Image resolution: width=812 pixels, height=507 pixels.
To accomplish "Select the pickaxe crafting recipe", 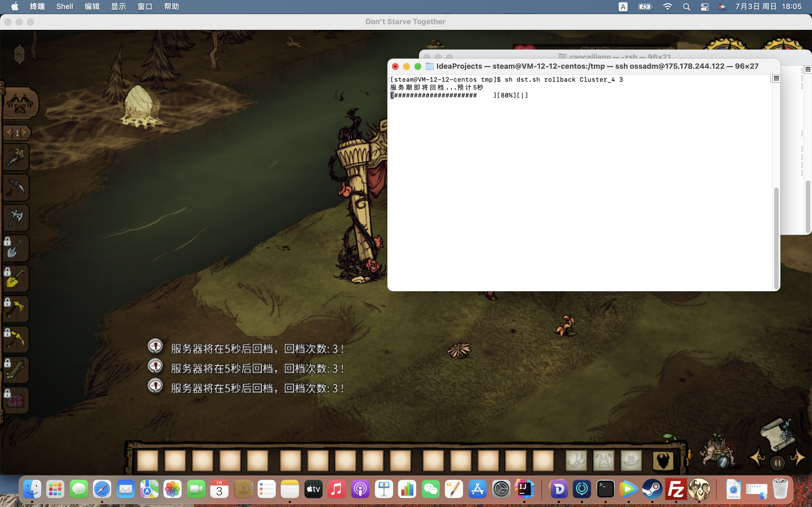I will coord(16,187).
